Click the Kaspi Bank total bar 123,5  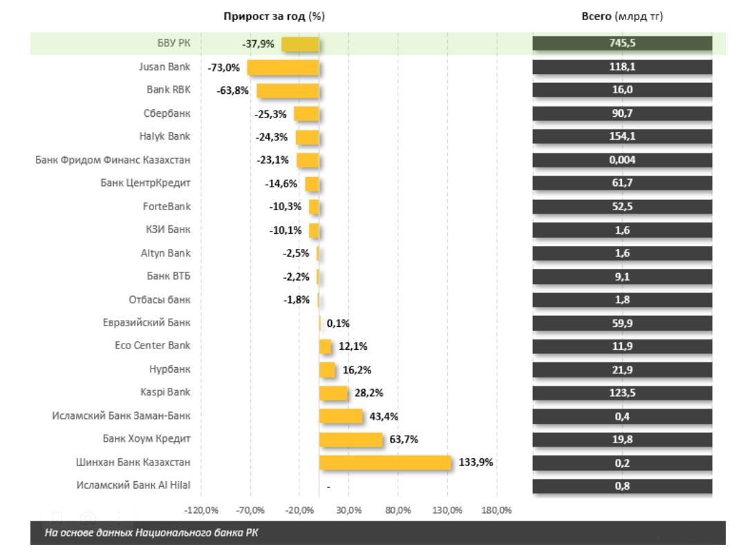pyautogui.click(x=622, y=393)
